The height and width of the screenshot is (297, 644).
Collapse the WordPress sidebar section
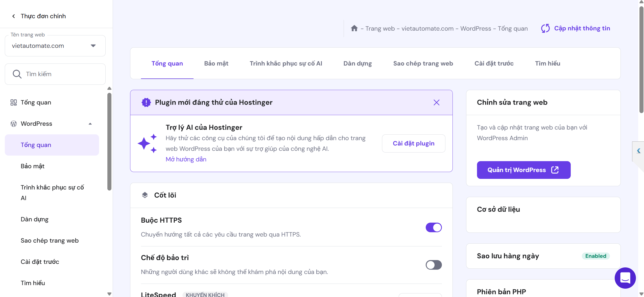coord(90,124)
